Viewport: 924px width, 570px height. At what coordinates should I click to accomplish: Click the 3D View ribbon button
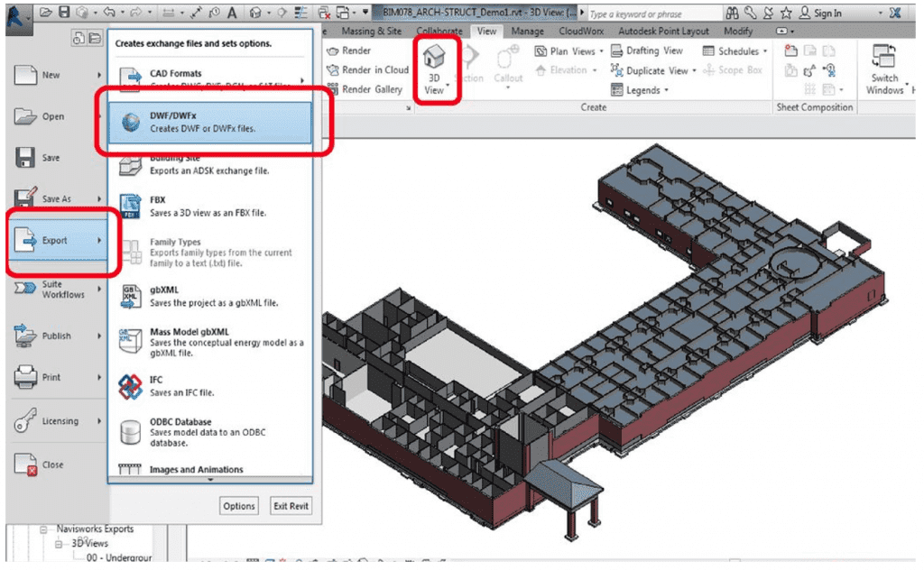click(x=435, y=69)
